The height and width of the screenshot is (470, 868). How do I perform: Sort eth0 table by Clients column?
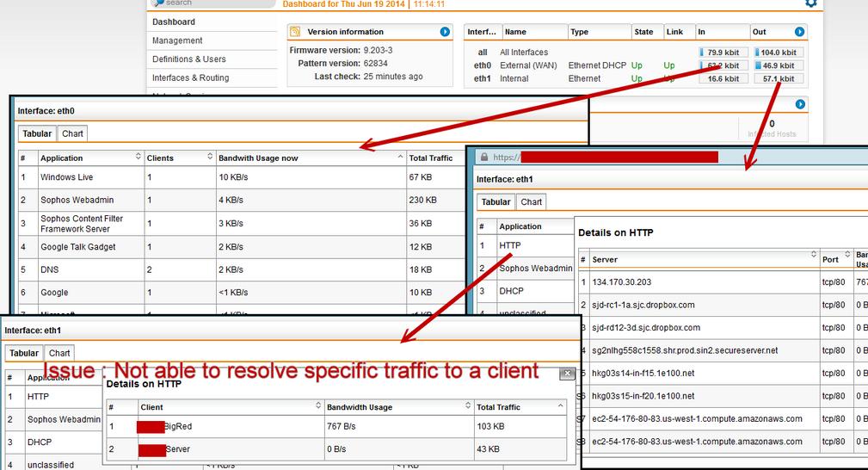(x=180, y=158)
